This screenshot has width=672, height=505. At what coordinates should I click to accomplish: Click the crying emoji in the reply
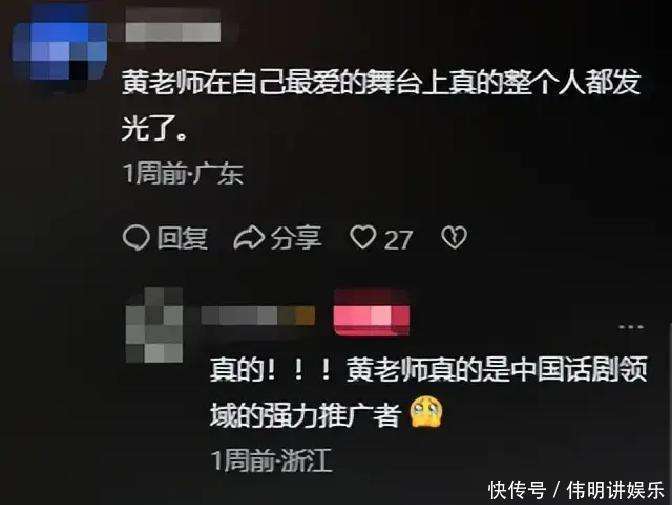click(x=426, y=412)
